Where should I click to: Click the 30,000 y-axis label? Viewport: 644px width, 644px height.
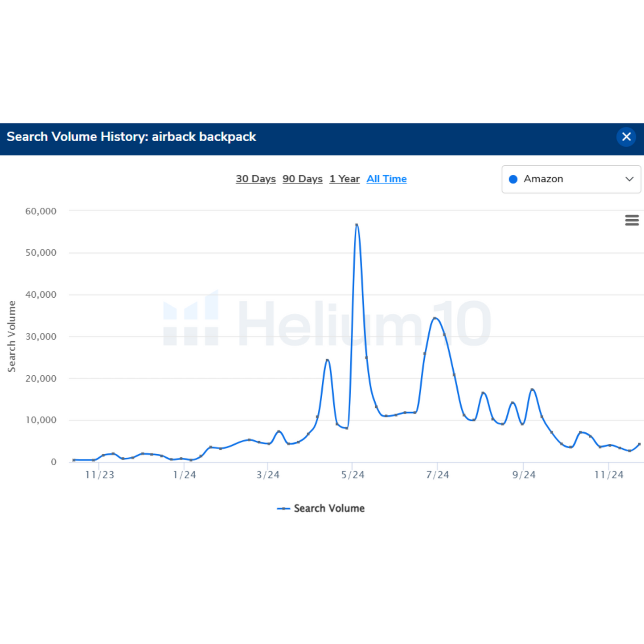coord(41,336)
